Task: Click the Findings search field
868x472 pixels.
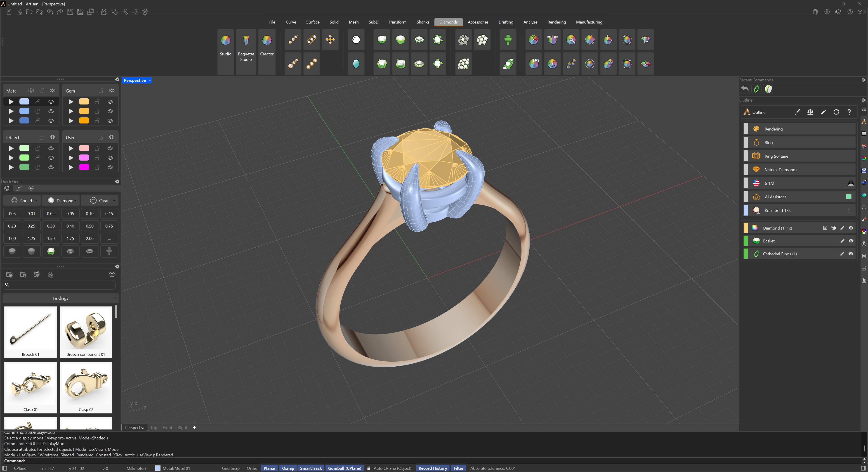Action: pos(59,285)
